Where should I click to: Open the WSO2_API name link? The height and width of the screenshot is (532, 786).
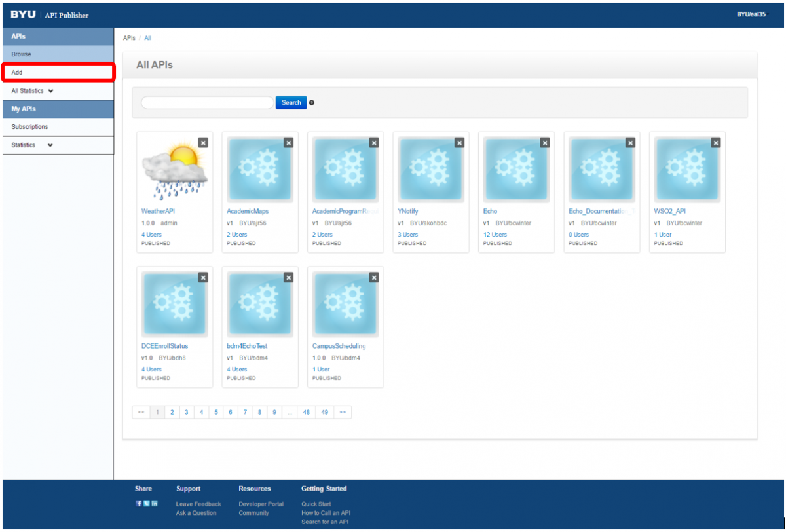pyautogui.click(x=669, y=211)
